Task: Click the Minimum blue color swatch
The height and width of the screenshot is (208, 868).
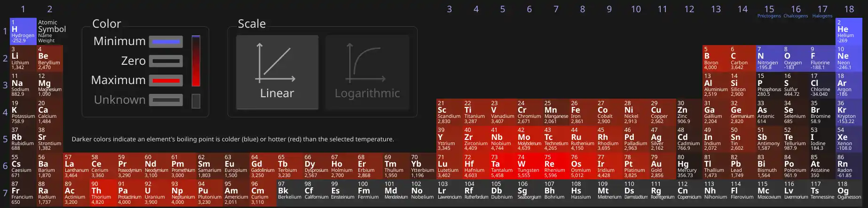Action: pos(166,42)
